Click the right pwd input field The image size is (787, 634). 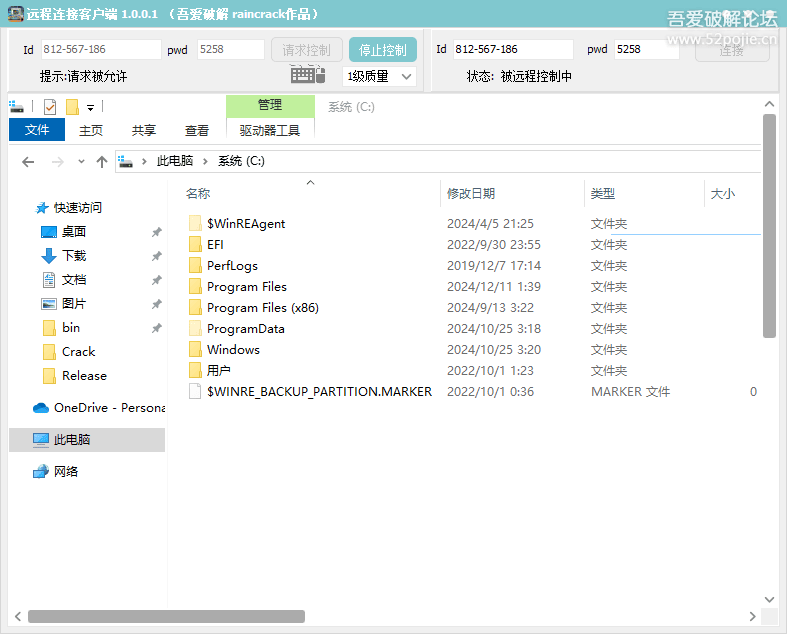[x=647, y=49]
